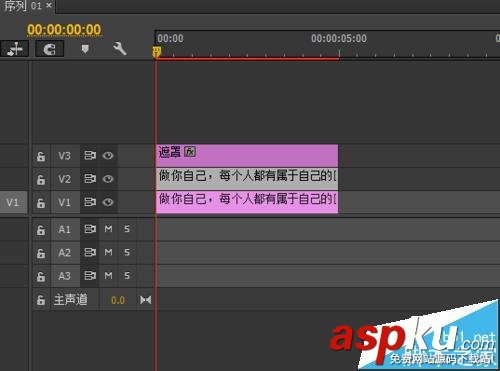The image size is (500, 371).
Task: Lock the V3 track
Action: coord(41,156)
